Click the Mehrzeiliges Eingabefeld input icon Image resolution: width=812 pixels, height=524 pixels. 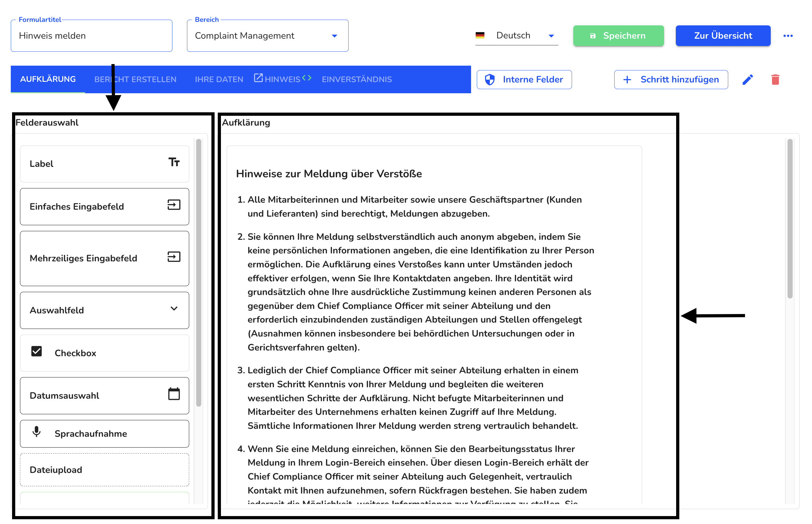174,257
